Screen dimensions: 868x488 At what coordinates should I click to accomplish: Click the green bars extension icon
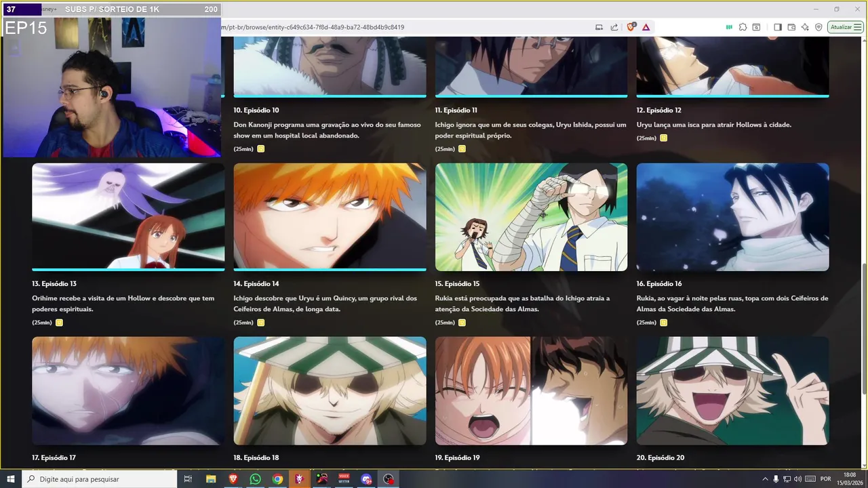click(729, 27)
